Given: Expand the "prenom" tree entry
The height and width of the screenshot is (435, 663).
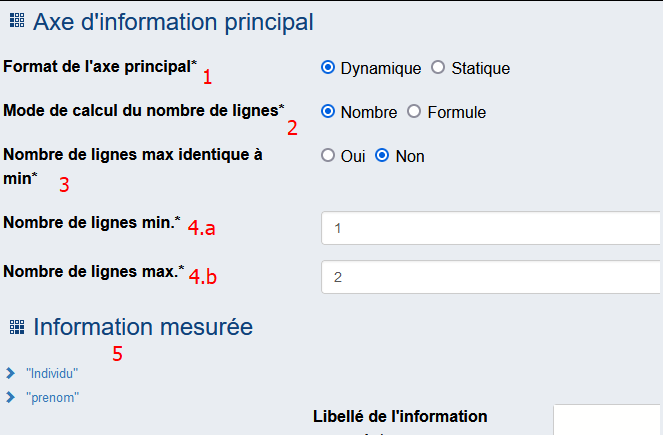Looking at the screenshot, I should pyautogui.click(x=52, y=398).
